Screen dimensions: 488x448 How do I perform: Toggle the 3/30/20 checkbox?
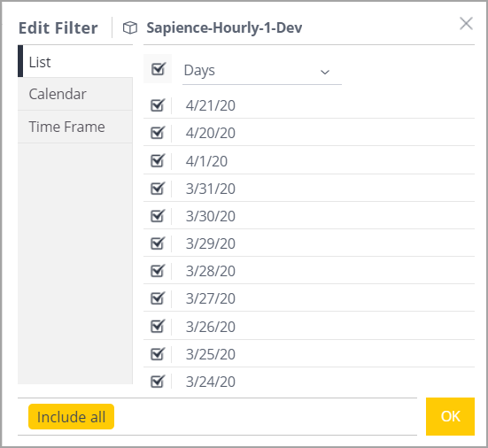click(x=158, y=215)
